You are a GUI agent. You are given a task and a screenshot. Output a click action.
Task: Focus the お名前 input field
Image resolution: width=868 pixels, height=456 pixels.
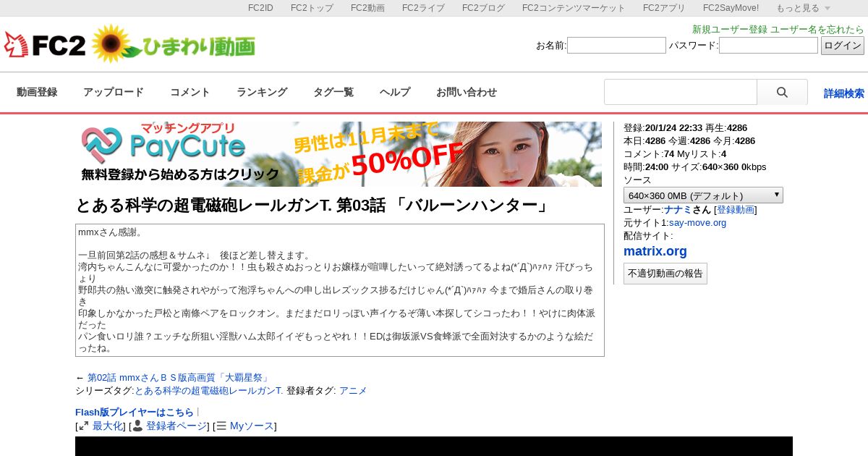tap(616, 46)
